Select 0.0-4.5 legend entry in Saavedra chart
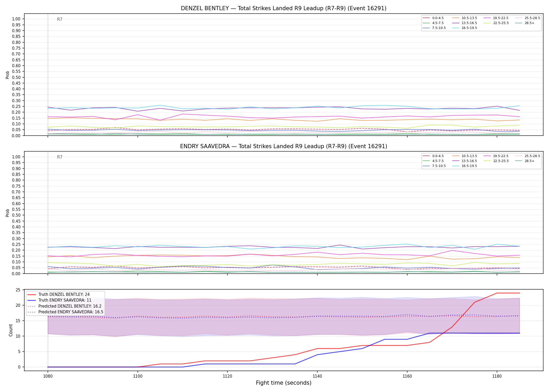 pos(433,156)
